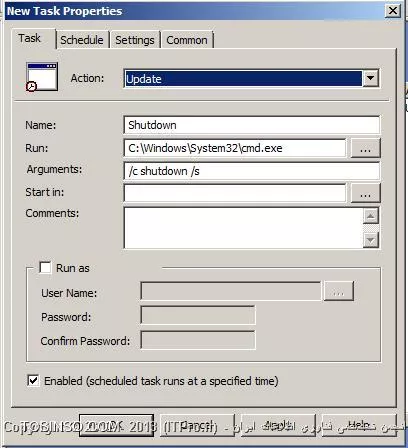
Task: Click the Comments text area
Action: point(243,228)
